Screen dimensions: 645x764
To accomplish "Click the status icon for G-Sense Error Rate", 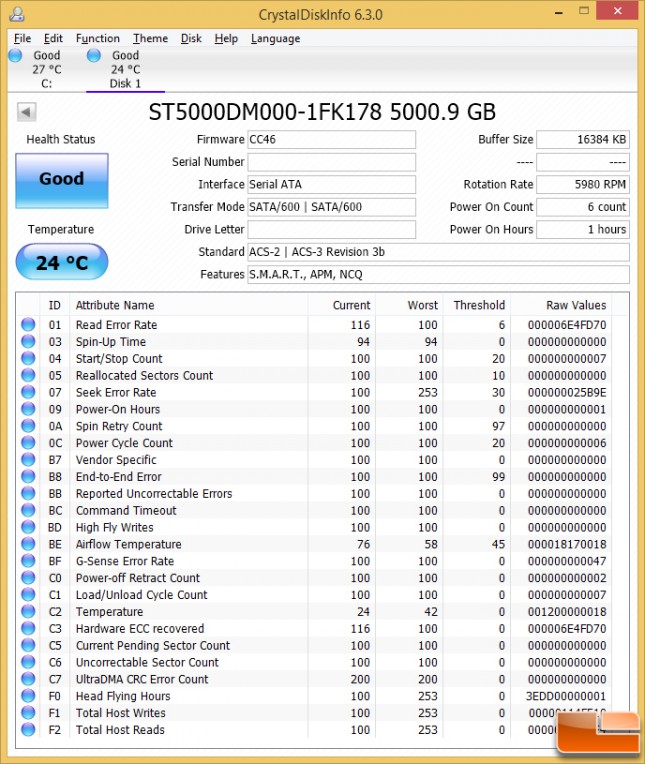I will (x=28, y=561).
